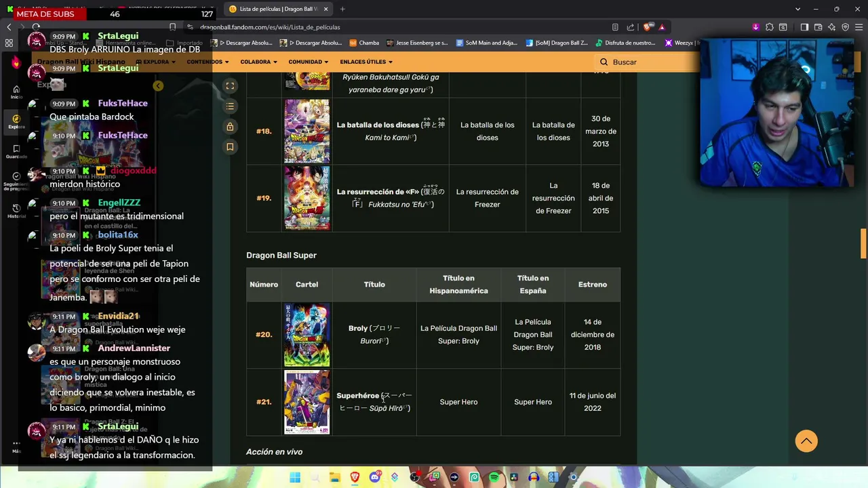
Task: Expand the tab search dropdown chevron
Action: [798, 9]
